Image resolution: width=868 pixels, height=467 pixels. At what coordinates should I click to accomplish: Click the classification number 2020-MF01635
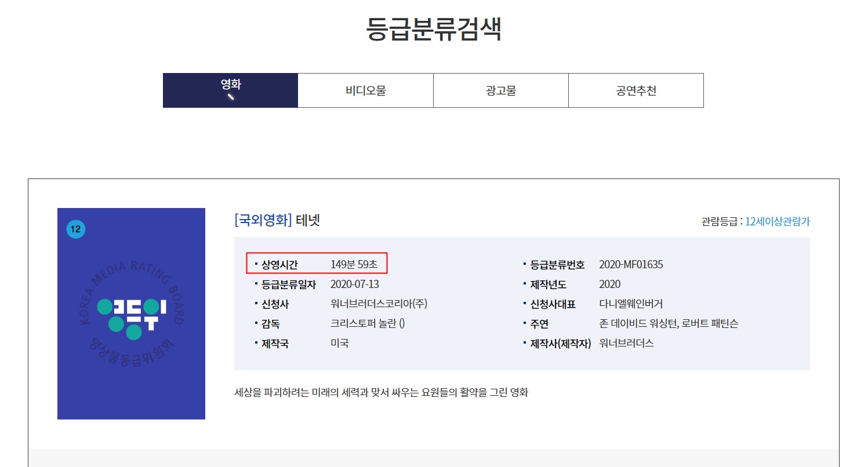tap(631, 265)
